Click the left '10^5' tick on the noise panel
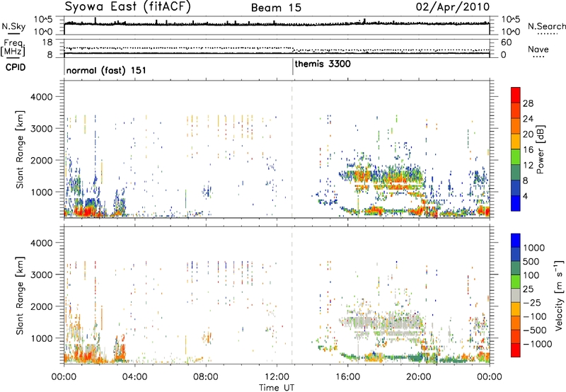Viewport: 566px width, 392px height. 43,20
